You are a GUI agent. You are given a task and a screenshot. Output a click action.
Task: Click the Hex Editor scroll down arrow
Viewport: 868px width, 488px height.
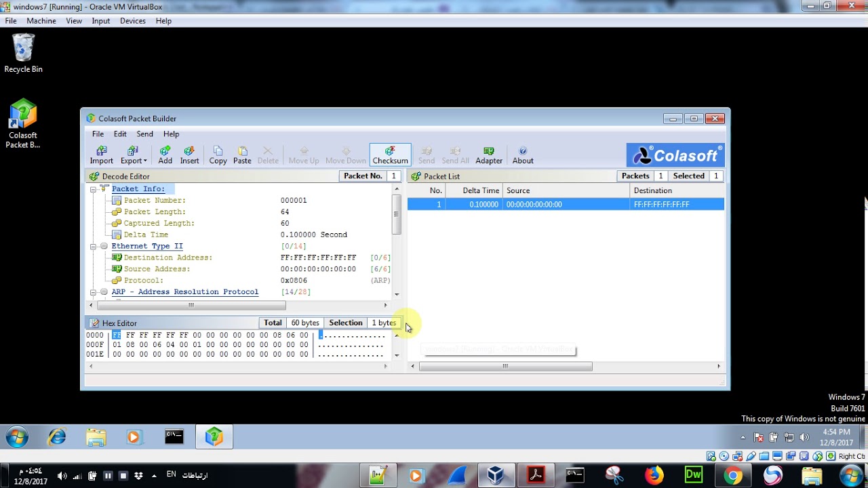click(397, 356)
